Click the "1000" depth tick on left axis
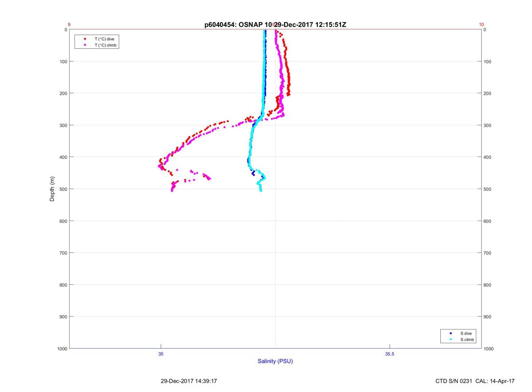 point(62,349)
